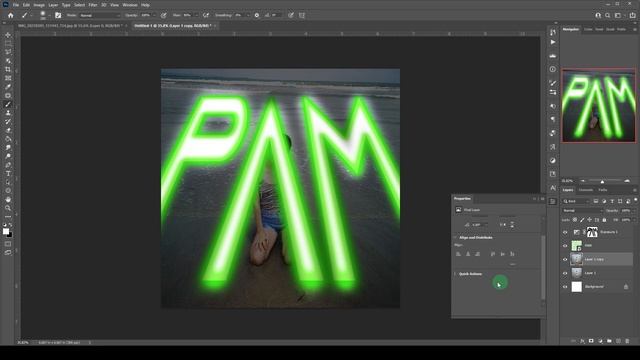
Task: Select the Zoom tool
Action: (8, 208)
